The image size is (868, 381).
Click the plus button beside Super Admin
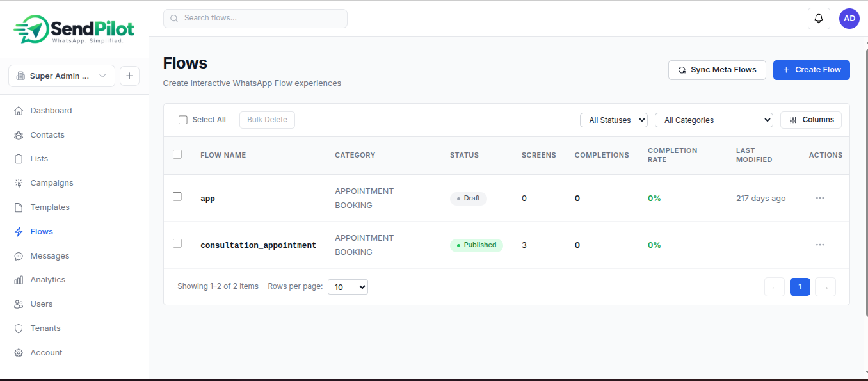click(x=129, y=76)
